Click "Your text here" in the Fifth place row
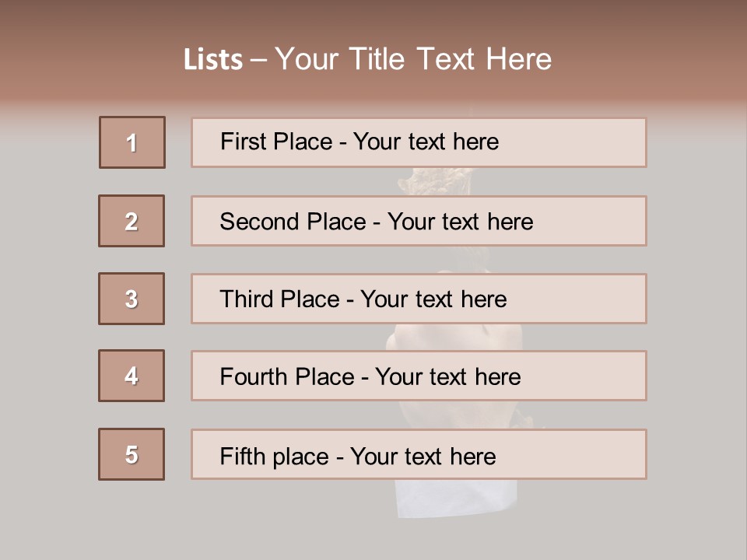Screen dimensions: 747x560 pos(423,456)
